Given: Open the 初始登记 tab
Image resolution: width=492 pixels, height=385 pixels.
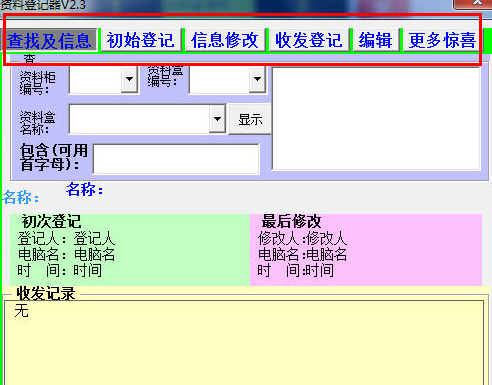Looking at the screenshot, I should [141, 40].
